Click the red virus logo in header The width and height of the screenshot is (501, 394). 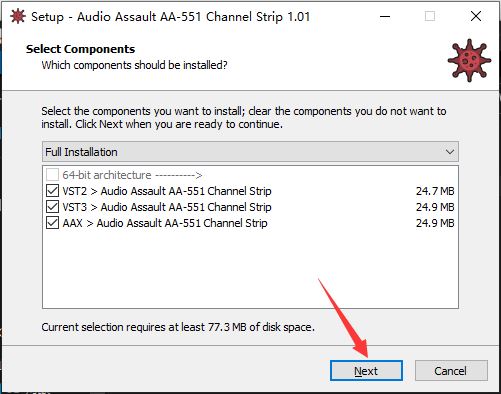point(469,60)
